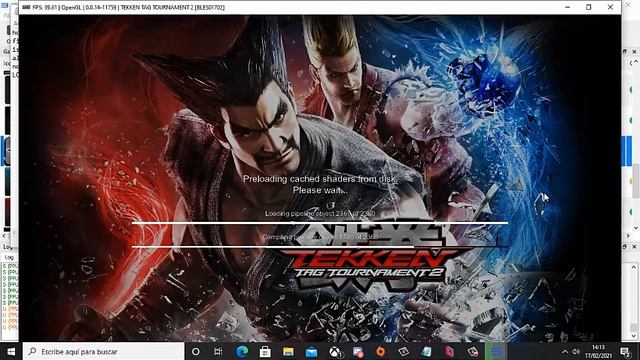This screenshot has height=360, width=640.
Task: Close the Log panel in RPCS3 window
Action: [x=634, y=247]
